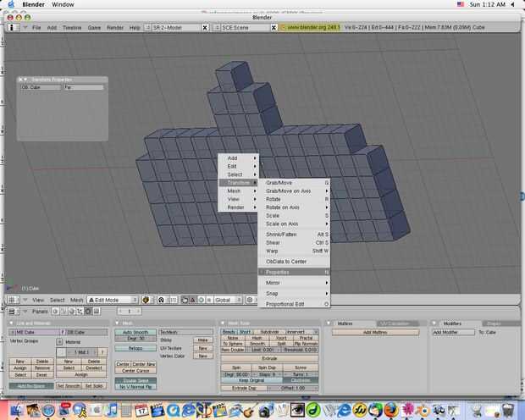Open Blender icon in the Dock
Screen dimensions: 525x420
(424, 411)
